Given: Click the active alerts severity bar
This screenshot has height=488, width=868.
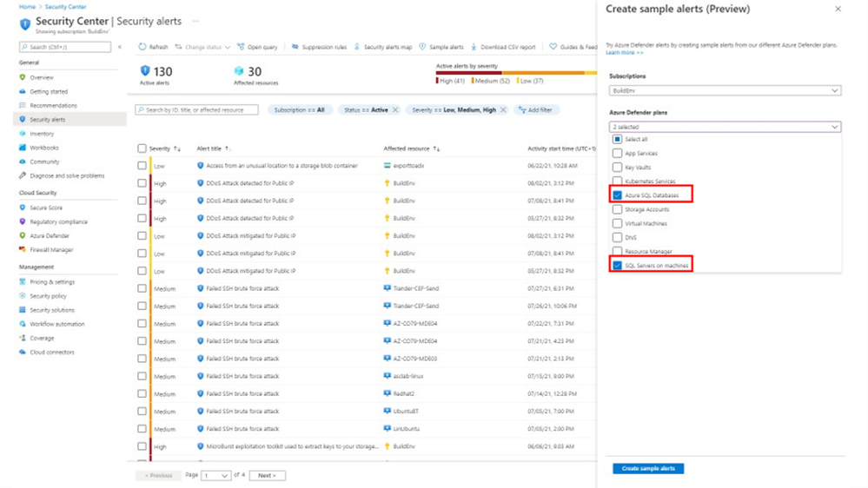Looking at the screenshot, I should point(516,72).
